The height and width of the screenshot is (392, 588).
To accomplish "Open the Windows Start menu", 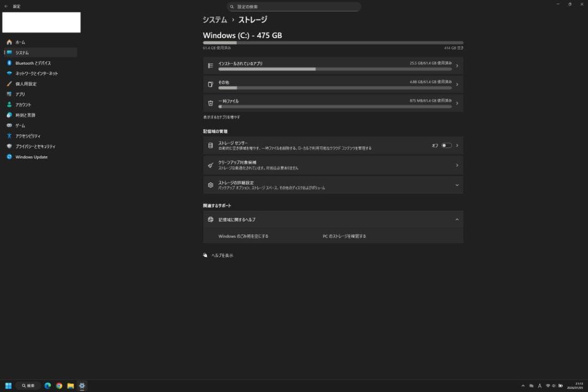I will (8, 385).
